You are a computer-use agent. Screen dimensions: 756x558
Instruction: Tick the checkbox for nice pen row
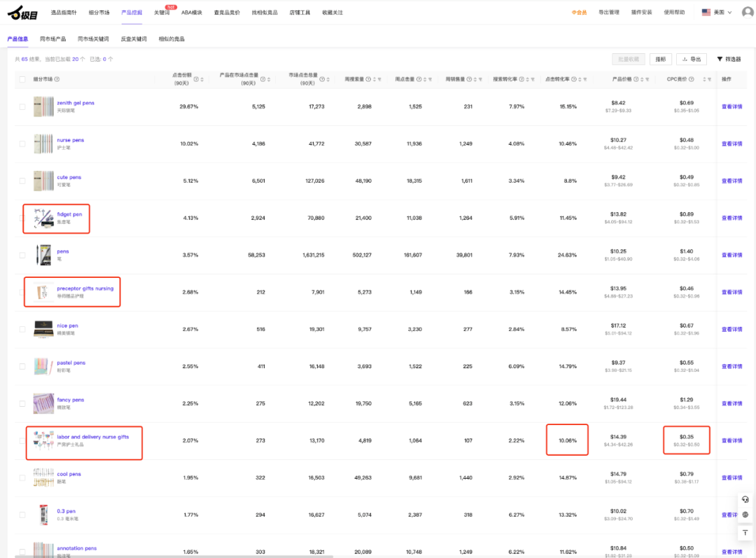22,329
